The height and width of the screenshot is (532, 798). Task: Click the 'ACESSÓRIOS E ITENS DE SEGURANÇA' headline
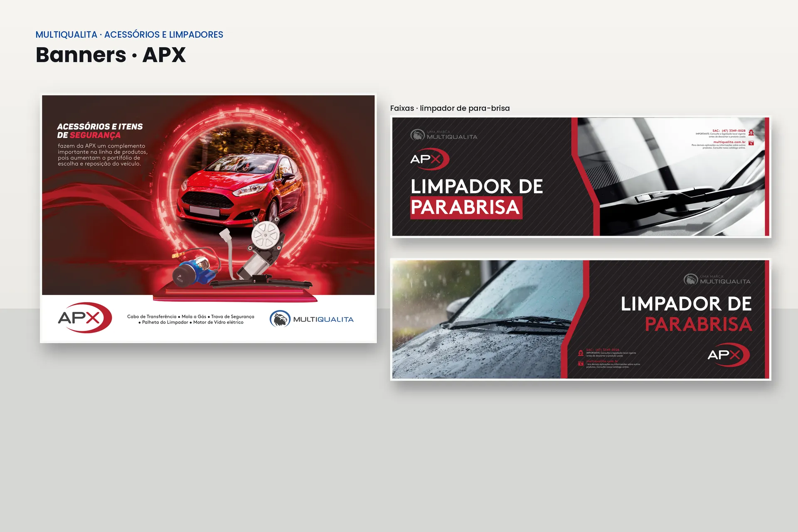pos(100,131)
